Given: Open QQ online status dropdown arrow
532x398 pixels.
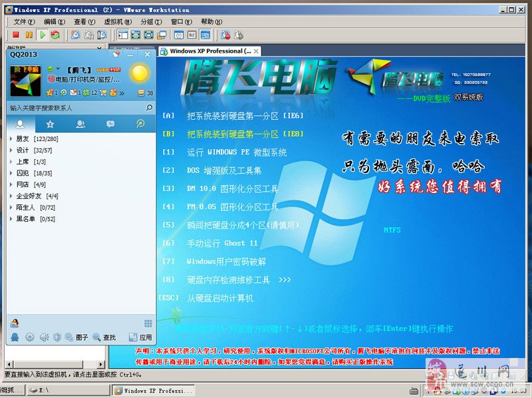Looking at the screenshot, I should pos(58,69).
